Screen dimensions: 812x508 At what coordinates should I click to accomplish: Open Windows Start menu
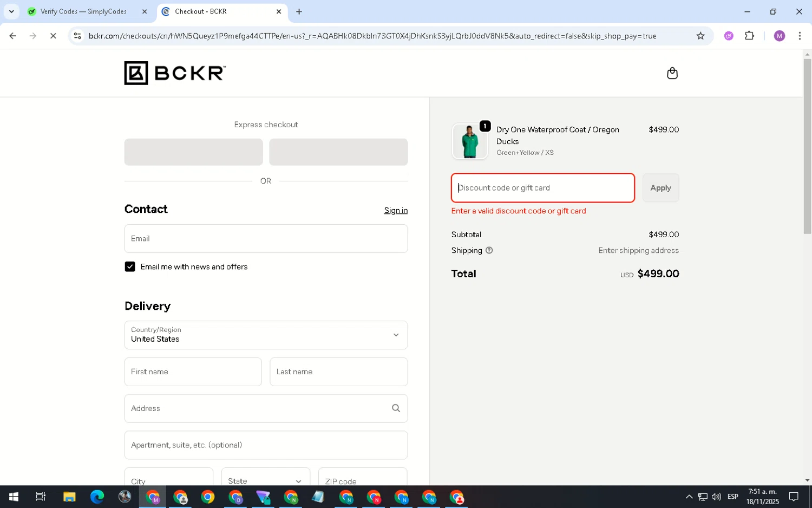(14, 497)
